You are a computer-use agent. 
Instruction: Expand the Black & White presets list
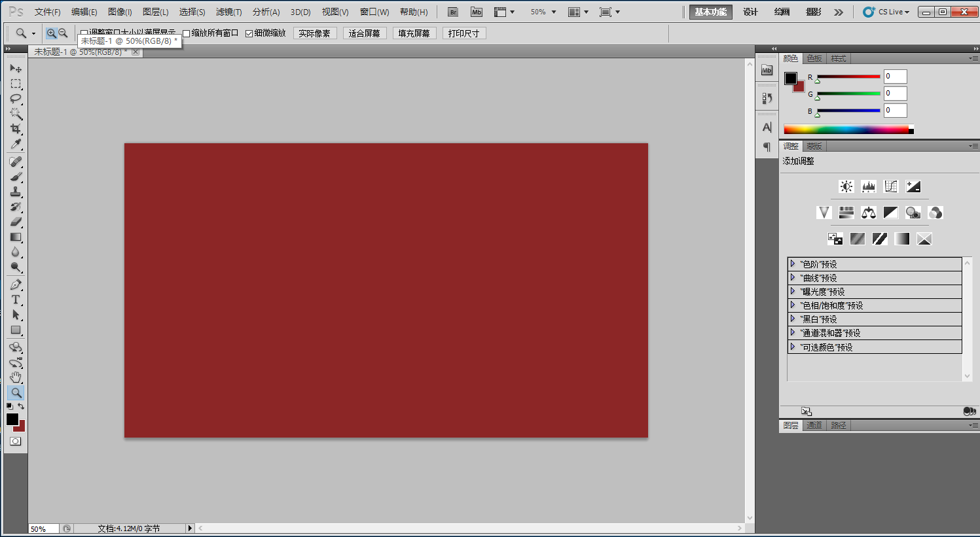pyautogui.click(x=793, y=319)
